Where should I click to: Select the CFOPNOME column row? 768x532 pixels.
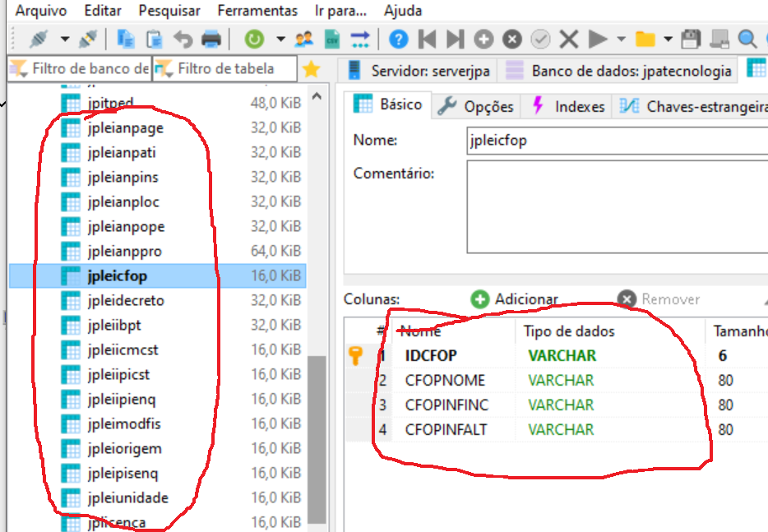point(557,380)
